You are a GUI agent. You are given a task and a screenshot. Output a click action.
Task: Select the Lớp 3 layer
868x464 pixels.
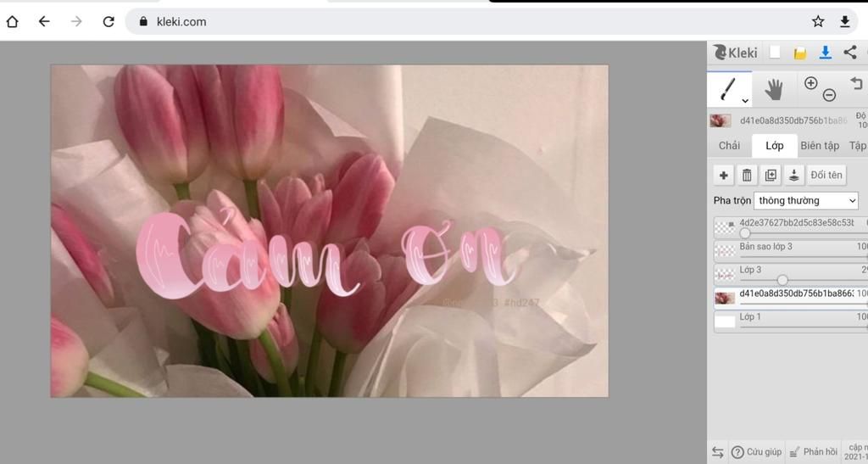pos(791,274)
